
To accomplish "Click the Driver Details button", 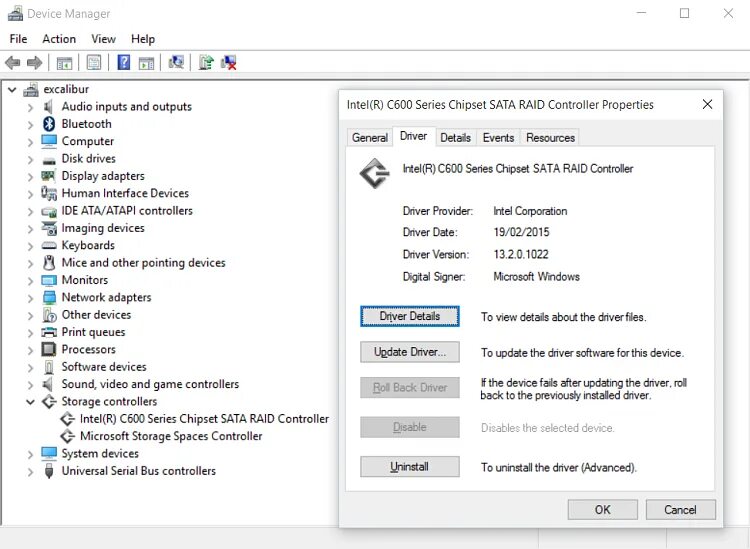I will point(410,316).
